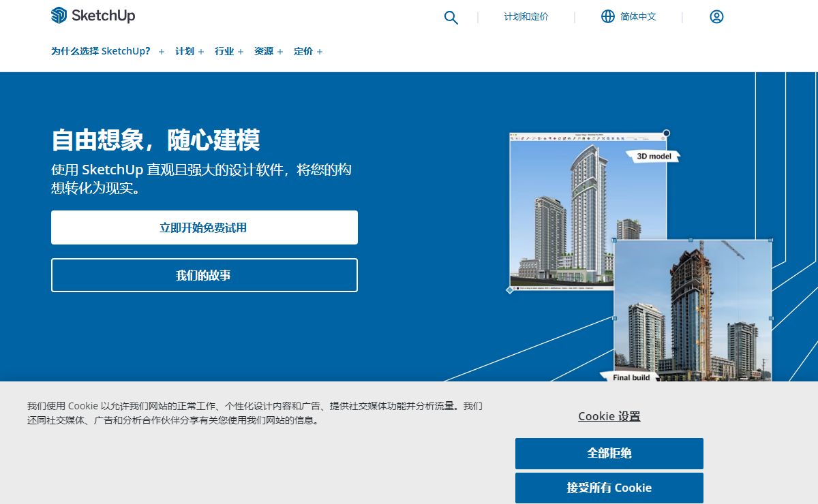Click the globe language icon
Viewport: 818px width, 504px height.
[608, 16]
